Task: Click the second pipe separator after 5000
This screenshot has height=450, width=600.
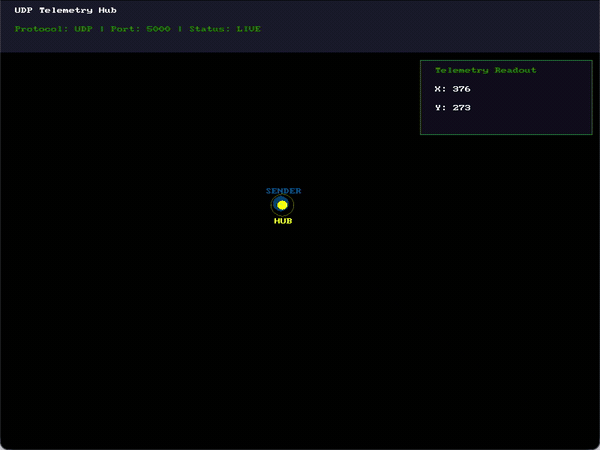Action: tap(180, 29)
